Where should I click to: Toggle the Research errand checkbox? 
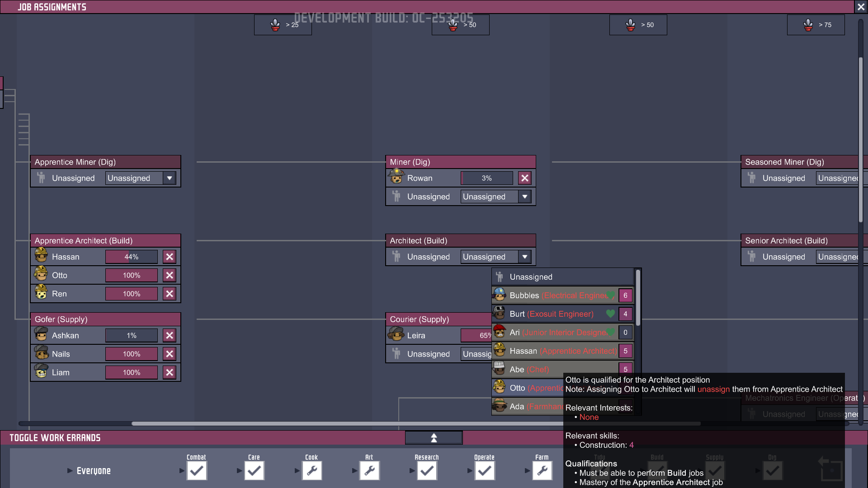tap(427, 471)
